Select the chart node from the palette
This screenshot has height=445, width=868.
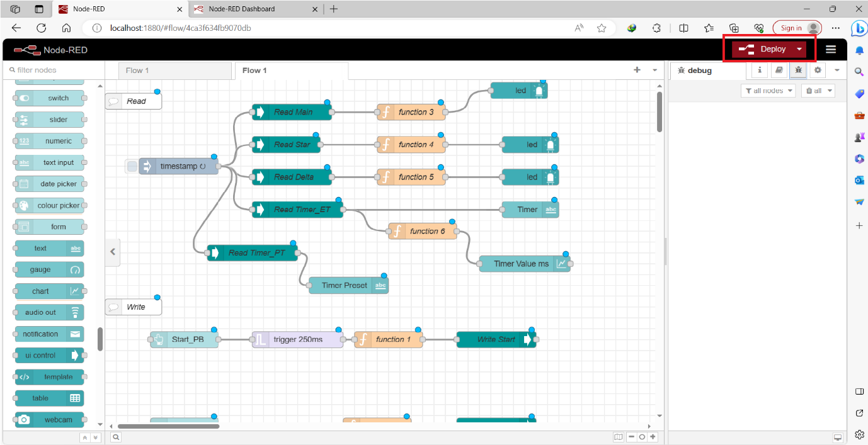49,291
